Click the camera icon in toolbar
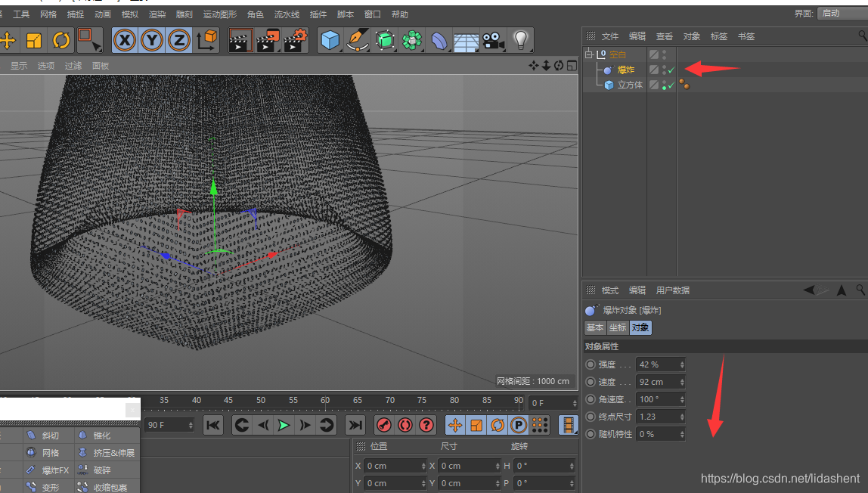The image size is (868, 493). [493, 40]
